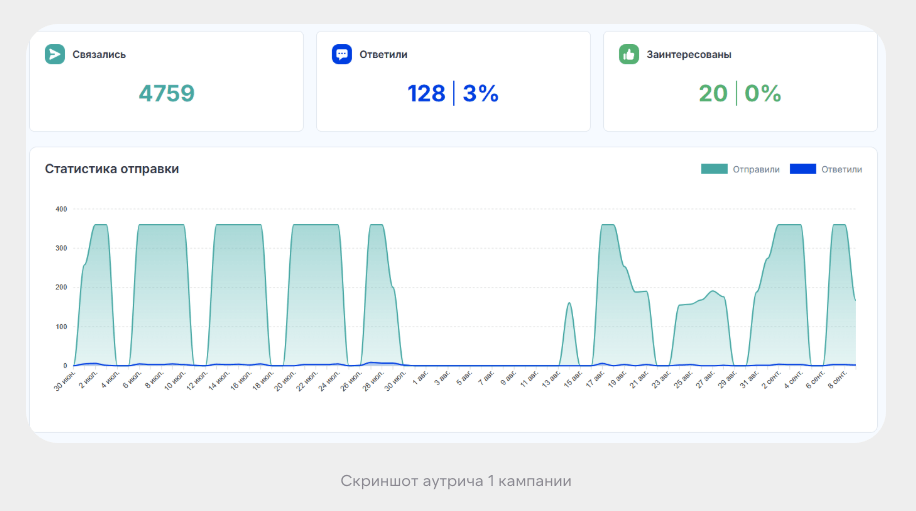
Task: Click the 8 сент. axis date label
Action: pos(838,380)
